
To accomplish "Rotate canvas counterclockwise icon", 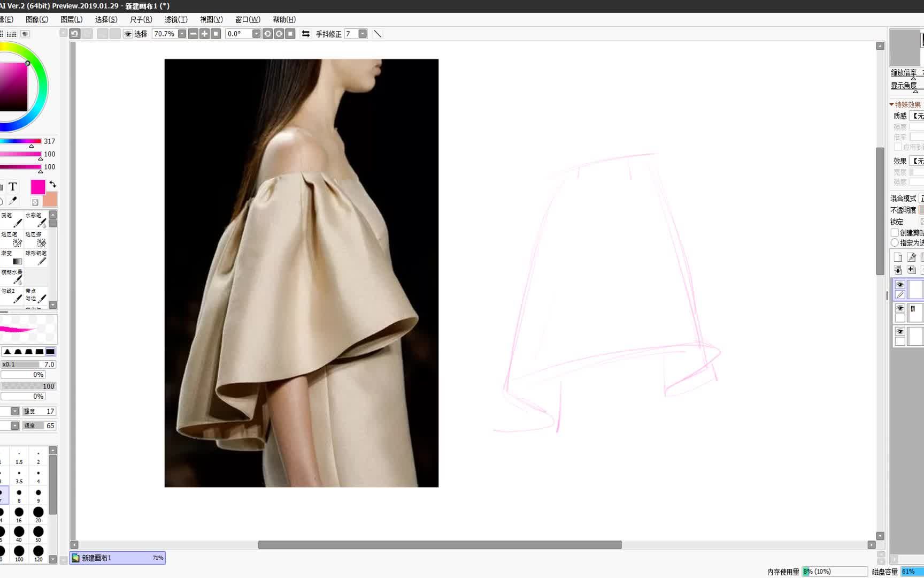I will click(267, 34).
